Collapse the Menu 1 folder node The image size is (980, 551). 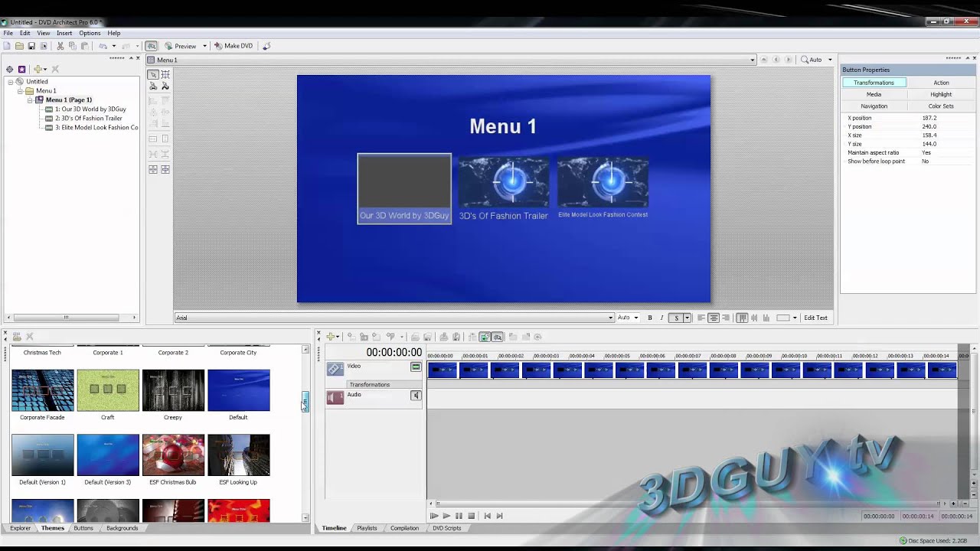tap(21, 90)
